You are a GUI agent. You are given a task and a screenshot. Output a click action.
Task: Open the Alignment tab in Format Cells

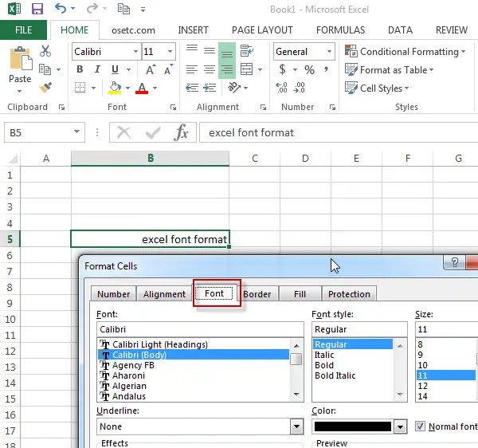(164, 294)
